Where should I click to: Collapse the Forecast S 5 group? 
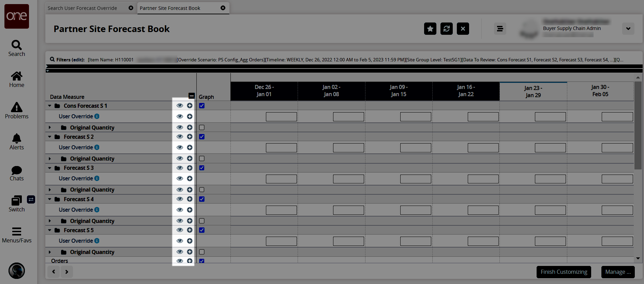(x=50, y=230)
